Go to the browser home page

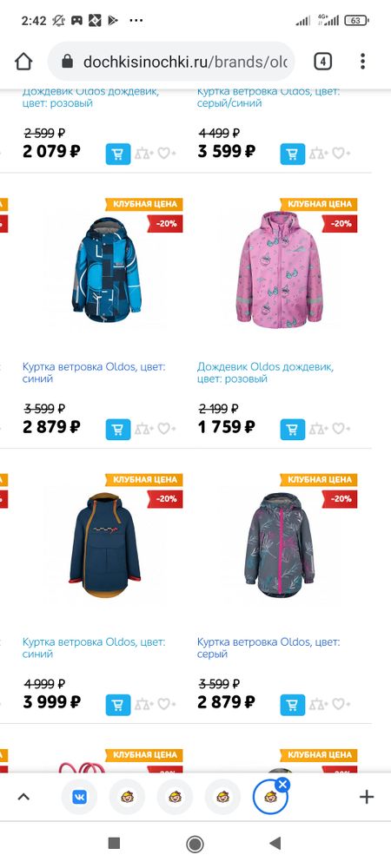point(23,62)
